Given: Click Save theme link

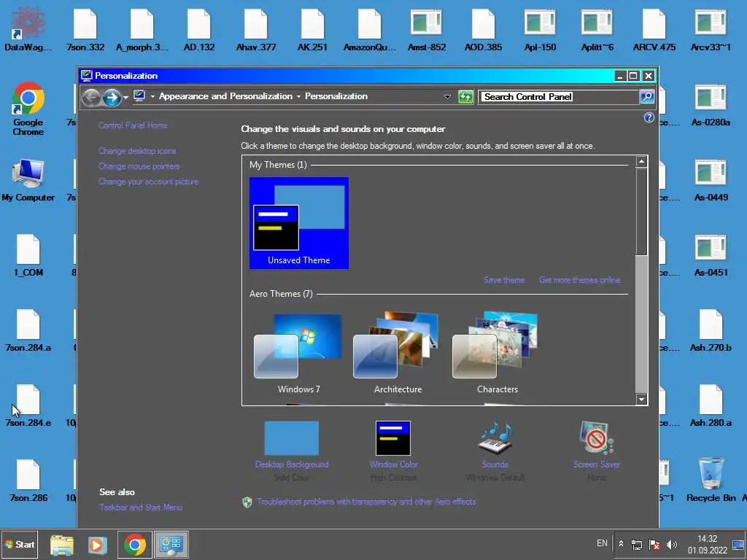Looking at the screenshot, I should coord(504,280).
